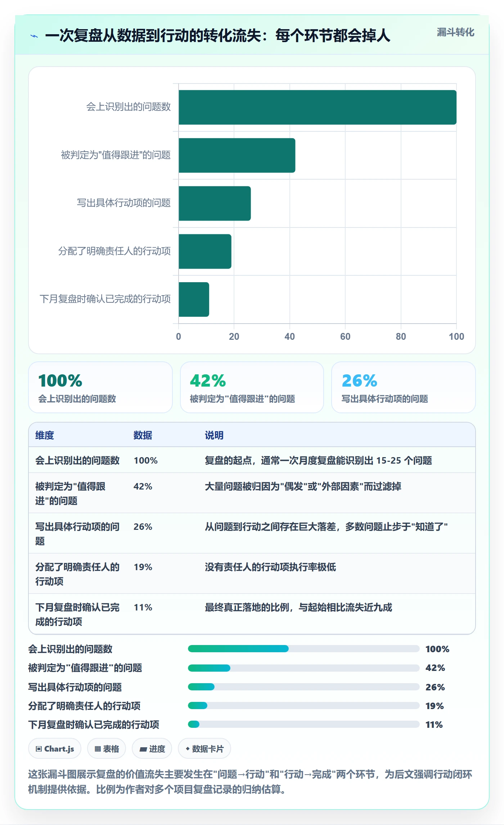Click the 42% progress bar
Image resolution: width=504 pixels, height=825 pixels.
click(303, 668)
